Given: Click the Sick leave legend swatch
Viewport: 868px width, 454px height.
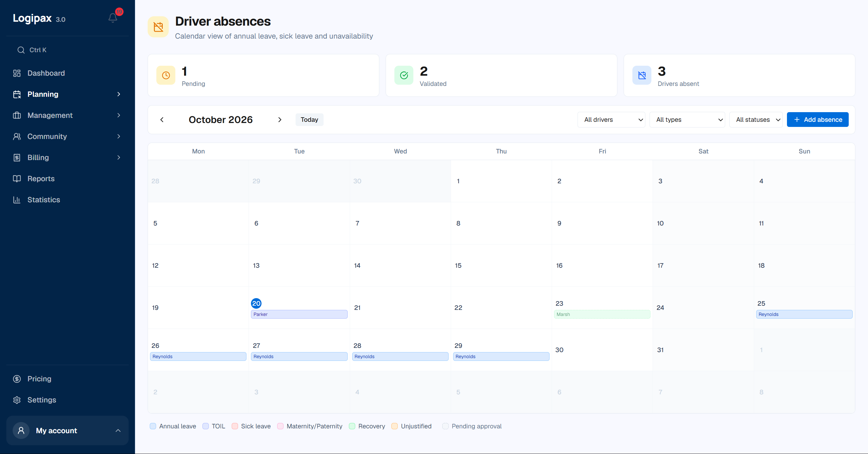Looking at the screenshot, I should (235, 426).
